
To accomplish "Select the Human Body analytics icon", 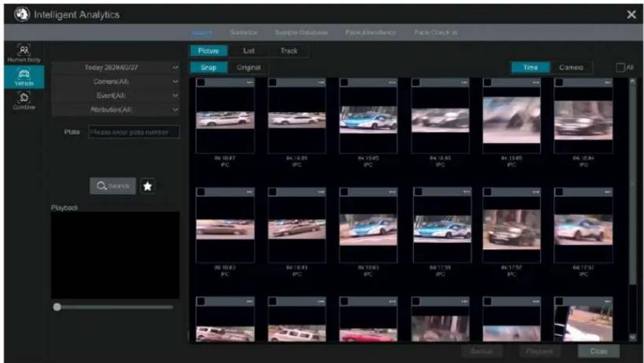I will (x=24, y=53).
